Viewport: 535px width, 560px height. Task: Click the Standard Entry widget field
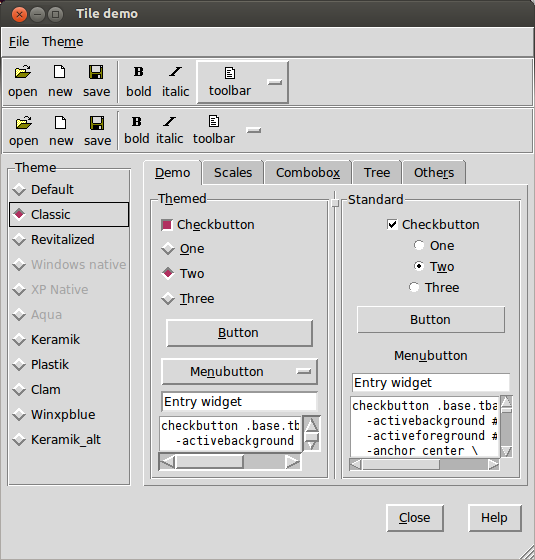coord(431,383)
